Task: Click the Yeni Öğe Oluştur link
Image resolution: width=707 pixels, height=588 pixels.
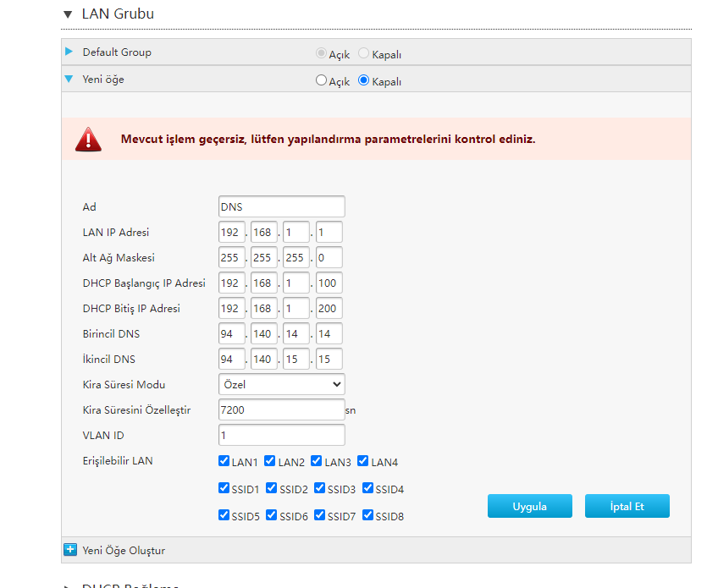Action: coord(124,550)
